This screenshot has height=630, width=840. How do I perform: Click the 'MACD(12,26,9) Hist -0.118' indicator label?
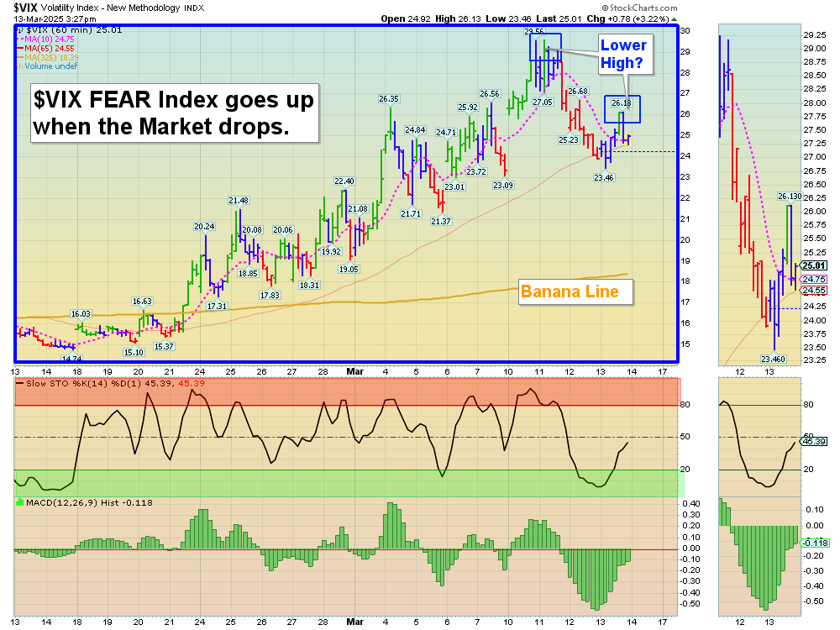pyautogui.click(x=90, y=502)
